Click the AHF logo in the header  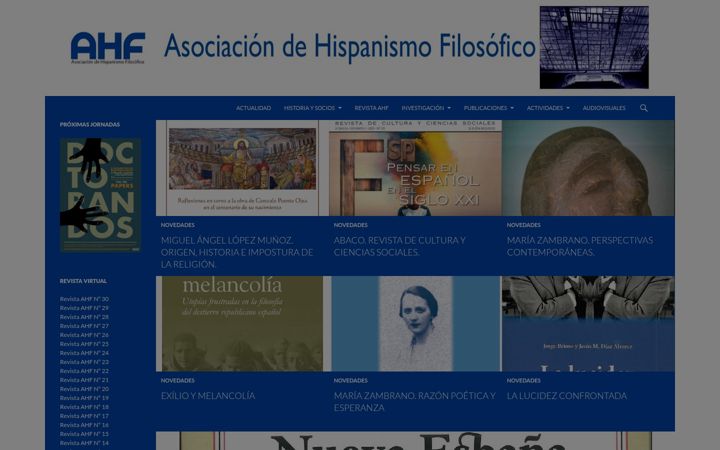pyautogui.click(x=108, y=48)
